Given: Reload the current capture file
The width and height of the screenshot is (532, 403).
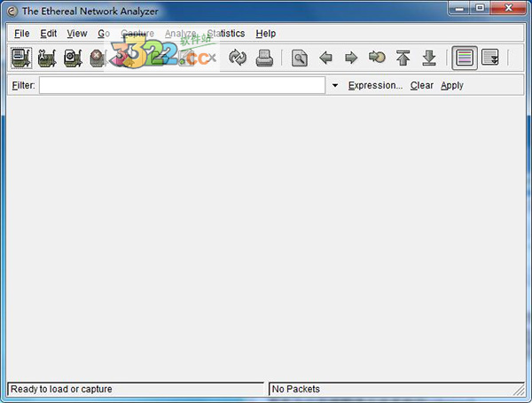Looking at the screenshot, I should click(x=238, y=58).
